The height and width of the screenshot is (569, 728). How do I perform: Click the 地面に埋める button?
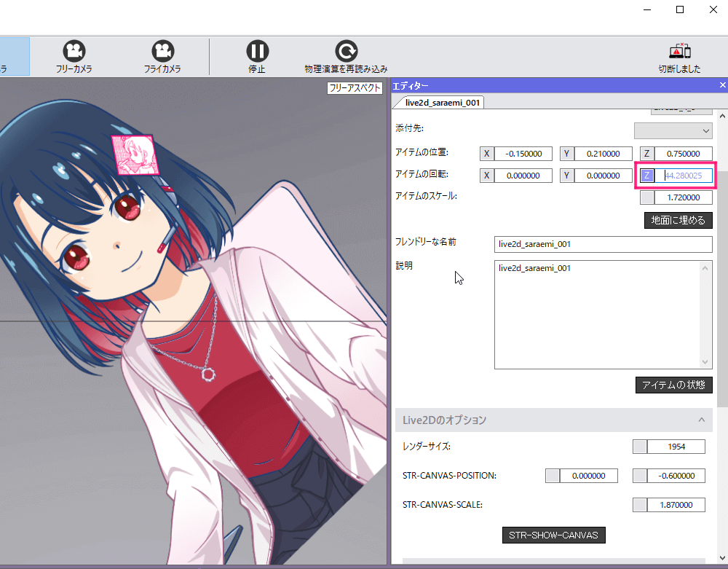click(x=678, y=220)
